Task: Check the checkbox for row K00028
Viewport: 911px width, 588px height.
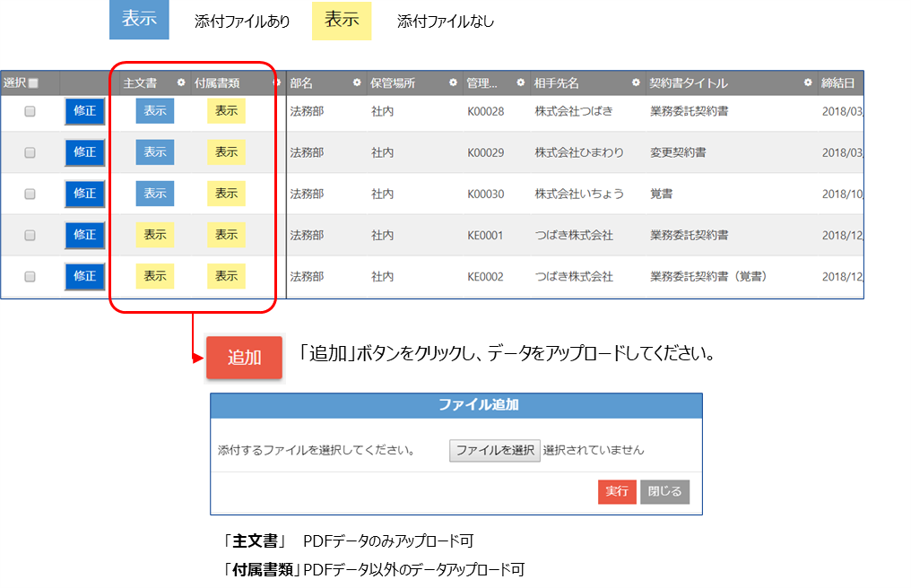Action: click(30, 111)
